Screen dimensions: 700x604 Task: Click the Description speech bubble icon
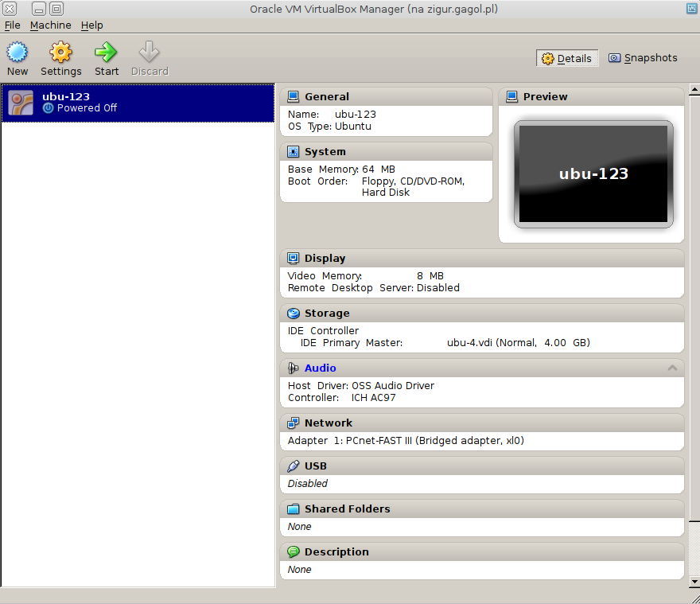[293, 552]
